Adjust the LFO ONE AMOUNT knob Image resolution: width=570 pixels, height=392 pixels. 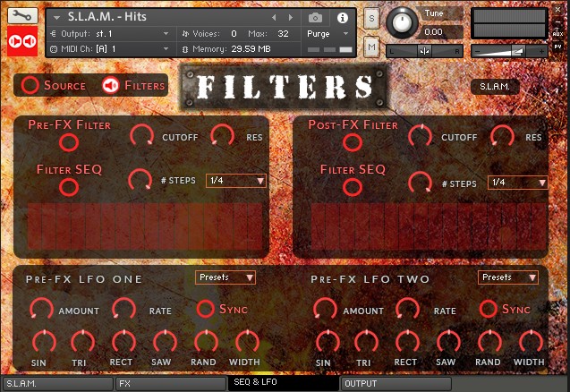41,309
